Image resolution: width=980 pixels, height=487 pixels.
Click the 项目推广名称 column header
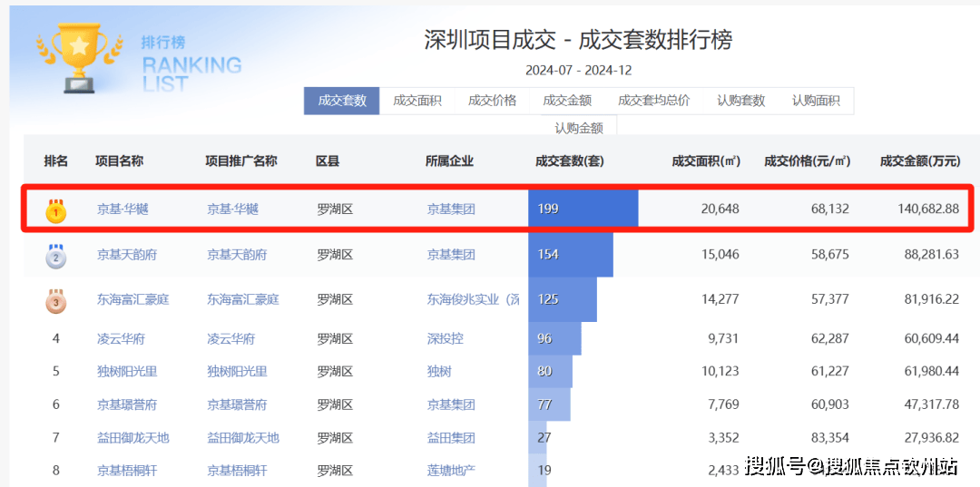click(241, 161)
